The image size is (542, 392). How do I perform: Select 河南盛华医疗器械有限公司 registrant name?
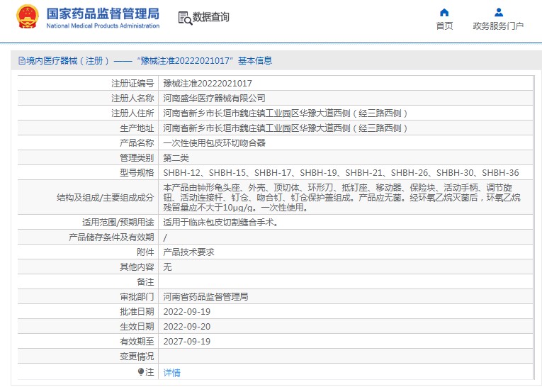214,99
